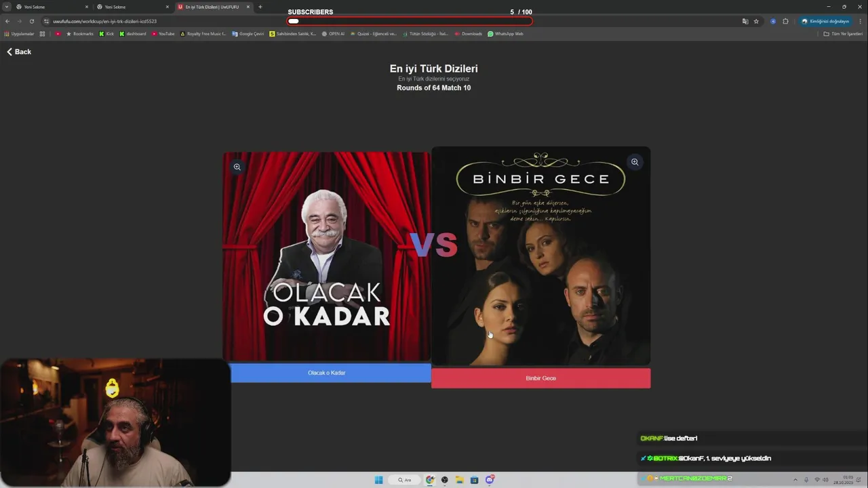Open the Downloads bookmark
The width and height of the screenshot is (868, 488).
(468, 34)
